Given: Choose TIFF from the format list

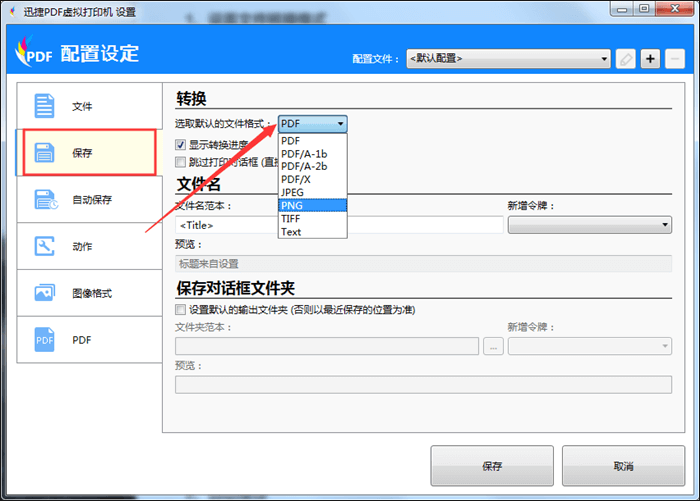Looking at the screenshot, I should (312, 219).
